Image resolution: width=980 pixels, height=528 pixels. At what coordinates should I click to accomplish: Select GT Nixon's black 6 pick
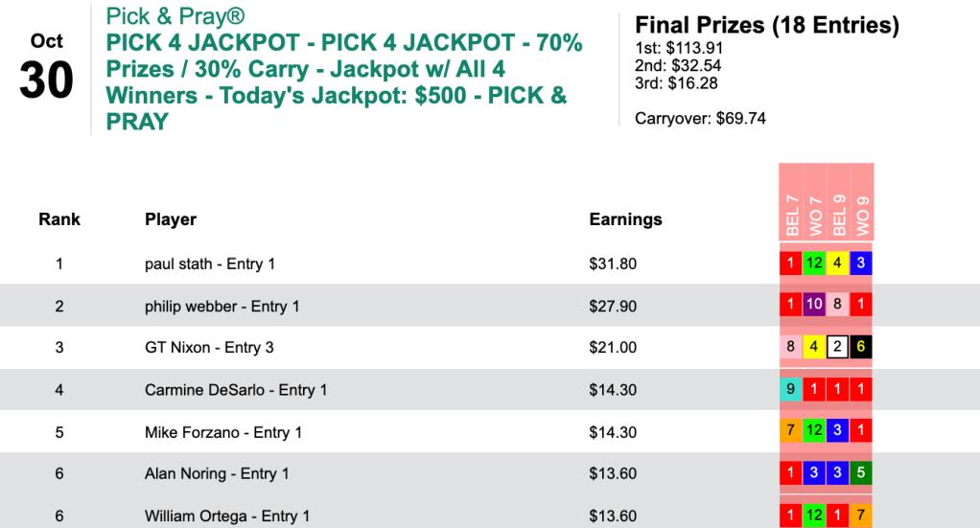coord(861,348)
